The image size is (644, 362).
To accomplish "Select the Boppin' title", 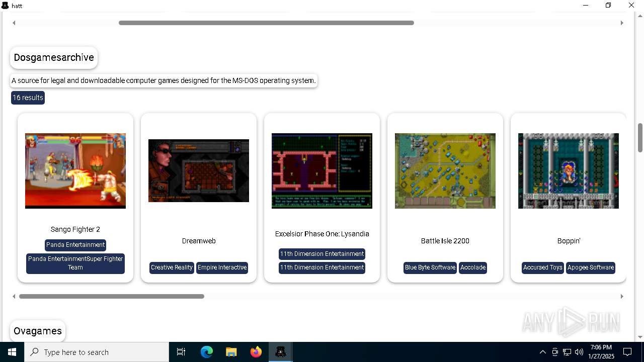I will click(x=569, y=241).
